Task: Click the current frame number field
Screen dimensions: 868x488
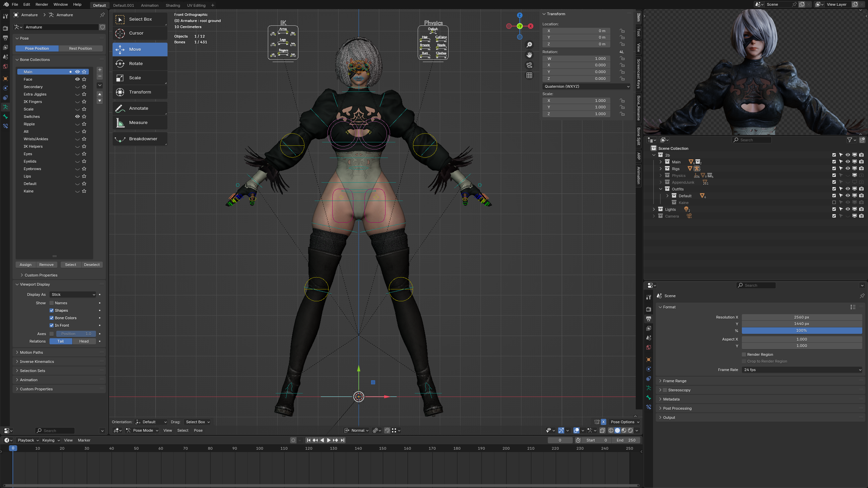Action: (560, 440)
